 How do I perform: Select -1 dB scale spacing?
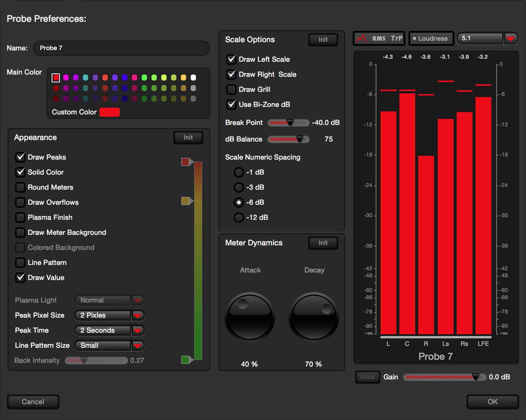tap(239, 172)
